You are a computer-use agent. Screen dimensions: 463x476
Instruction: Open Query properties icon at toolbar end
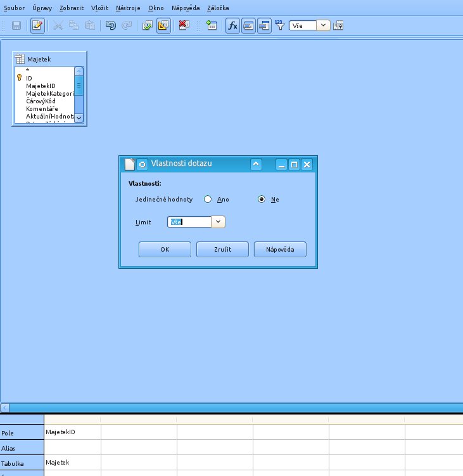(x=338, y=25)
